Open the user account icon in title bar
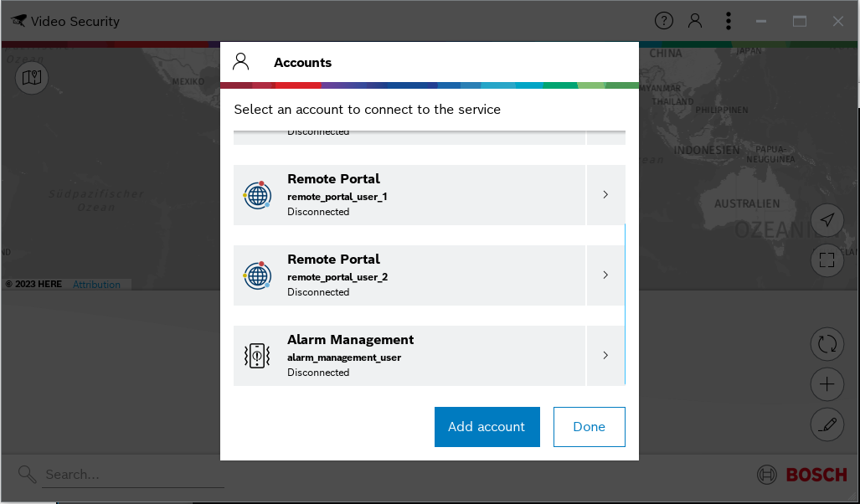Screen dimensions: 860x504 pyautogui.click(x=695, y=21)
